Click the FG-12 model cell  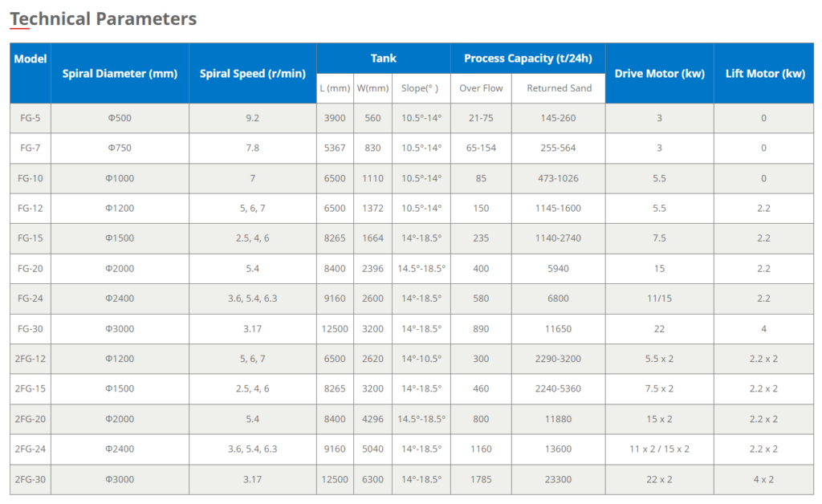31,208
